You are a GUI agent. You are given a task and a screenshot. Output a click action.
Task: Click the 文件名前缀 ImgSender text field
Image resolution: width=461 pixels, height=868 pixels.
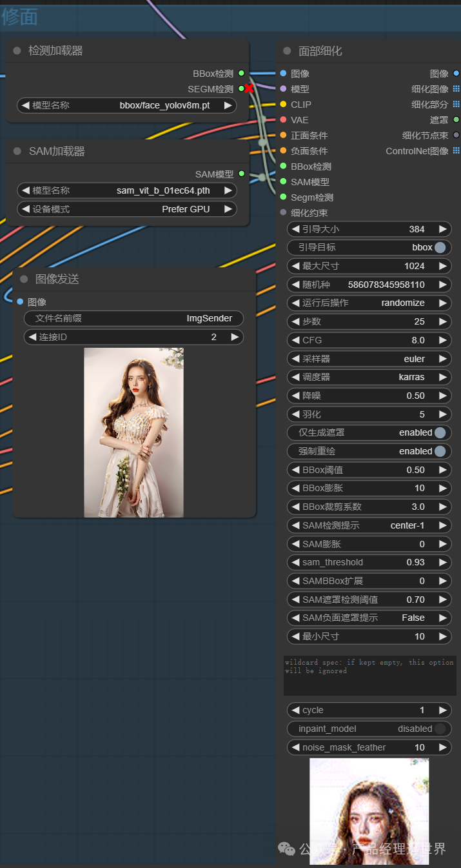tap(133, 318)
